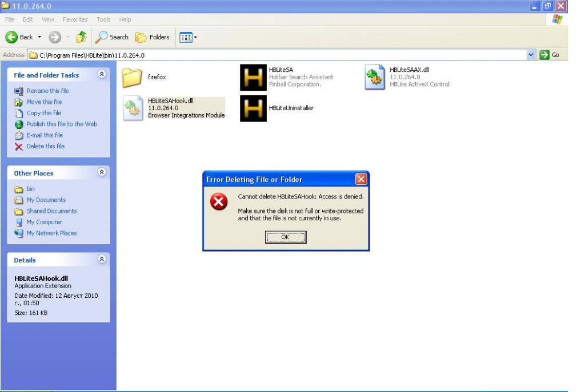Click OK in the error dialog
This screenshot has height=392, width=585.
click(x=286, y=237)
